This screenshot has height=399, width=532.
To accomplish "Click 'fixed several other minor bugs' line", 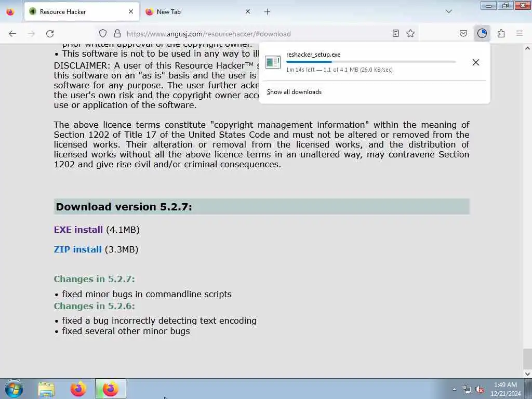I will (126, 331).
